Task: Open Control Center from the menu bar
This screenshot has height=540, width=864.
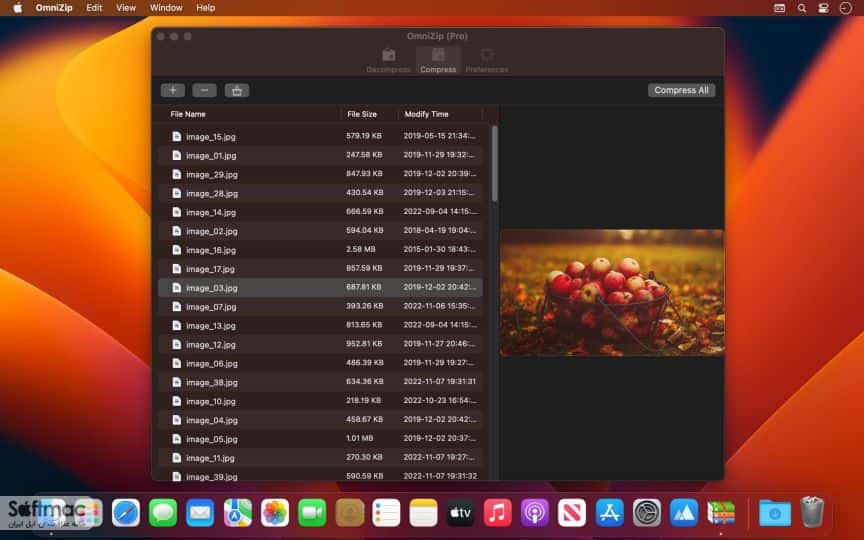Action: [x=823, y=8]
